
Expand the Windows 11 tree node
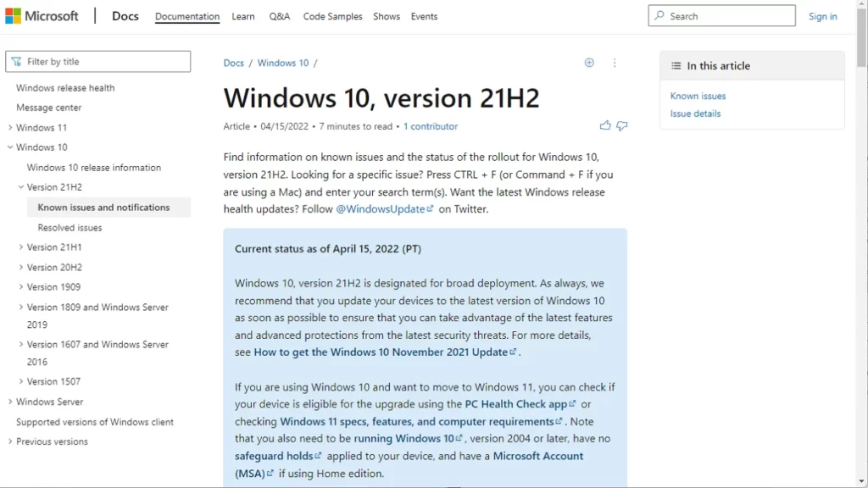[10, 128]
